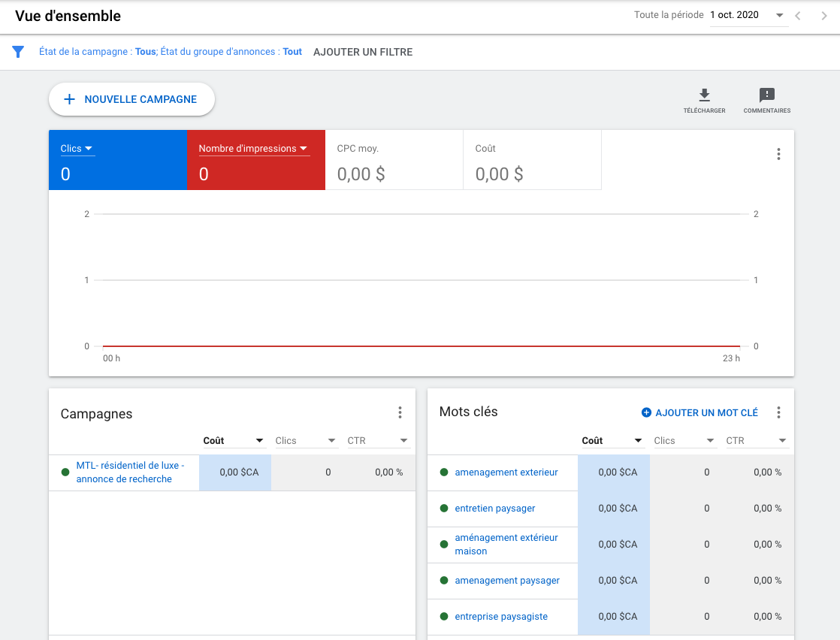Click Nouvelle campagne button
Image resolution: width=840 pixels, height=640 pixels.
(131, 99)
